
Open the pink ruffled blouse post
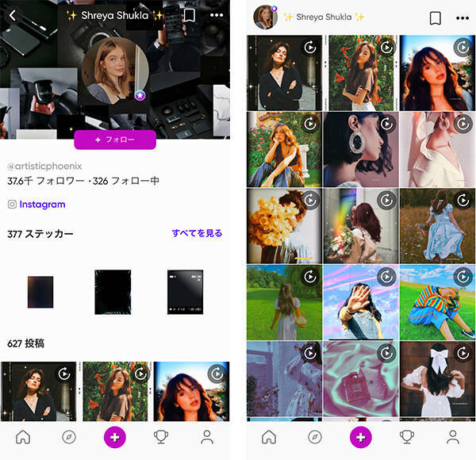[437, 149]
